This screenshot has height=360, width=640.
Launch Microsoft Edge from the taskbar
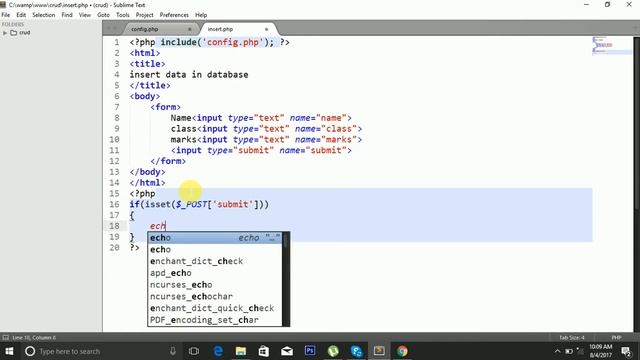[x=218, y=351]
